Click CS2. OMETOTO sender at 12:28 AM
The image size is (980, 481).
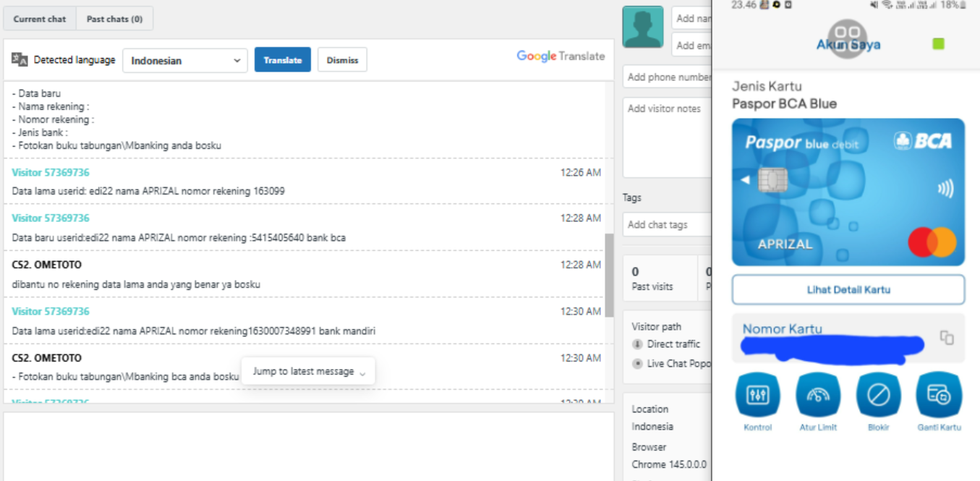click(x=46, y=265)
